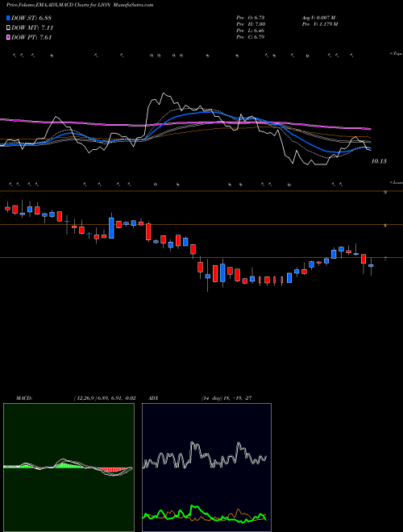Open the dark blue ADX indicator chart panel
This screenshot has height=532, width=403.
tap(206, 468)
